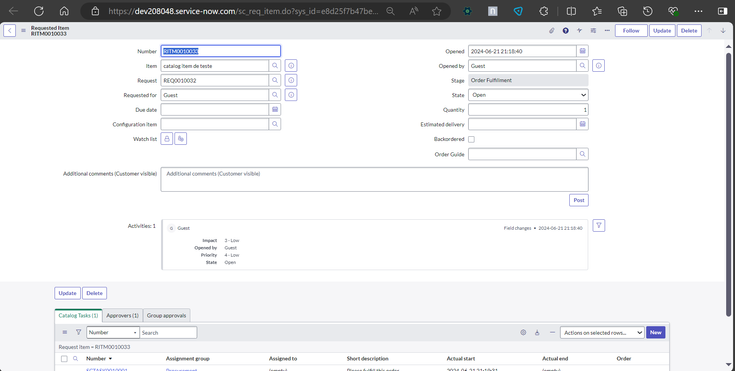Image resolution: width=735 pixels, height=371 pixels.
Task: Click the Short description column header
Action: pyautogui.click(x=368, y=358)
